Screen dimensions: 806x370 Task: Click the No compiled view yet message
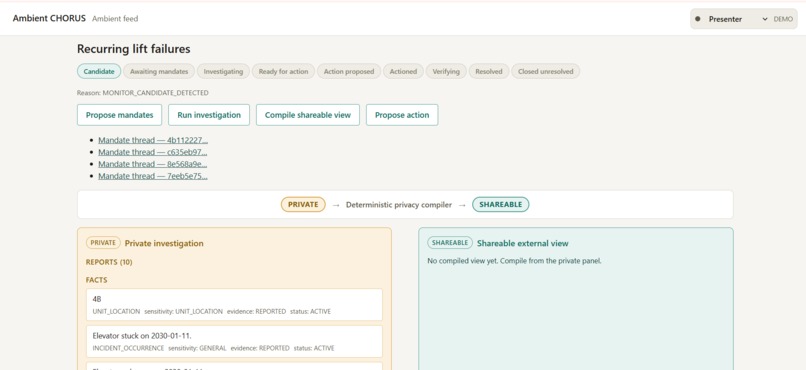[514, 261]
